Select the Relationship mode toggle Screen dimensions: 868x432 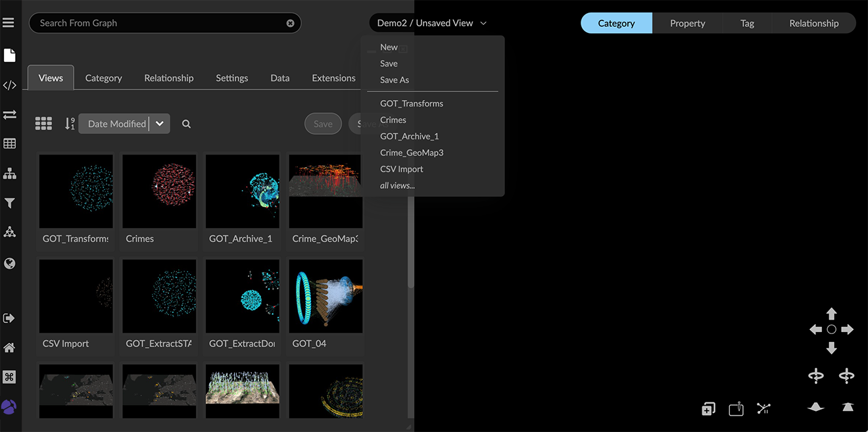click(813, 23)
